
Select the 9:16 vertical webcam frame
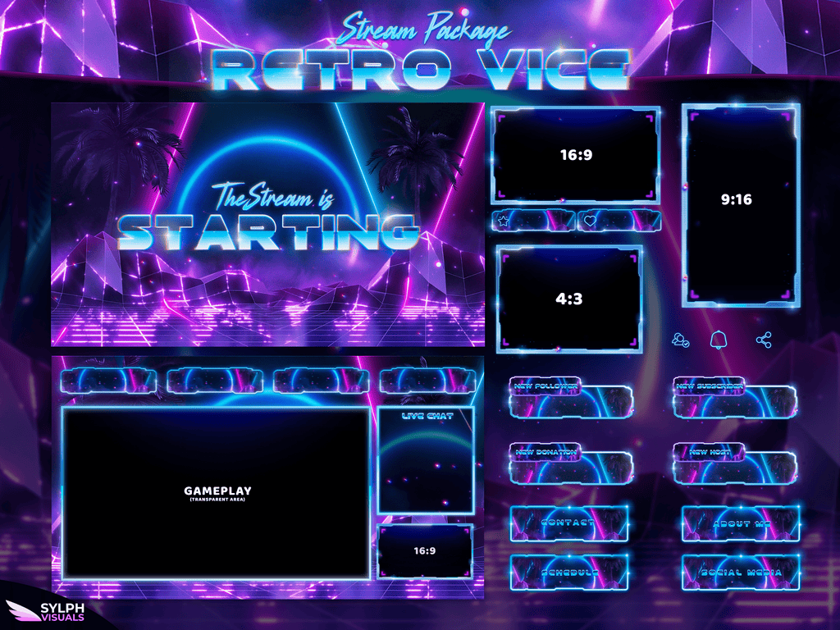(736, 199)
